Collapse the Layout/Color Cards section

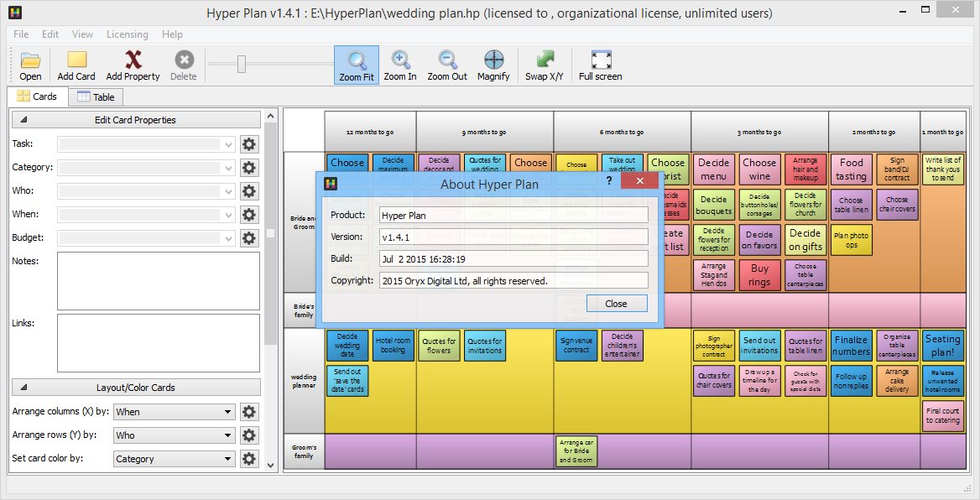pyautogui.click(x=136, y=388)
